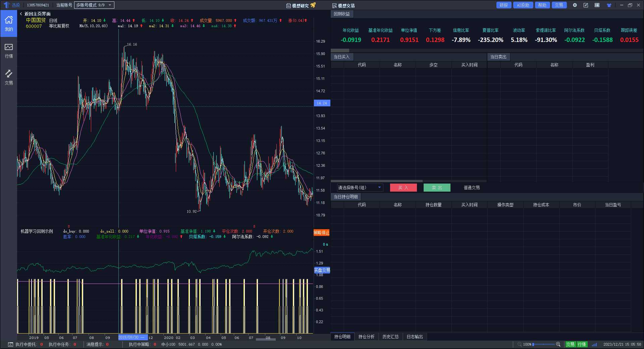
Task: Switch to the 持仓分析 tab
Action: click(366, 337)
